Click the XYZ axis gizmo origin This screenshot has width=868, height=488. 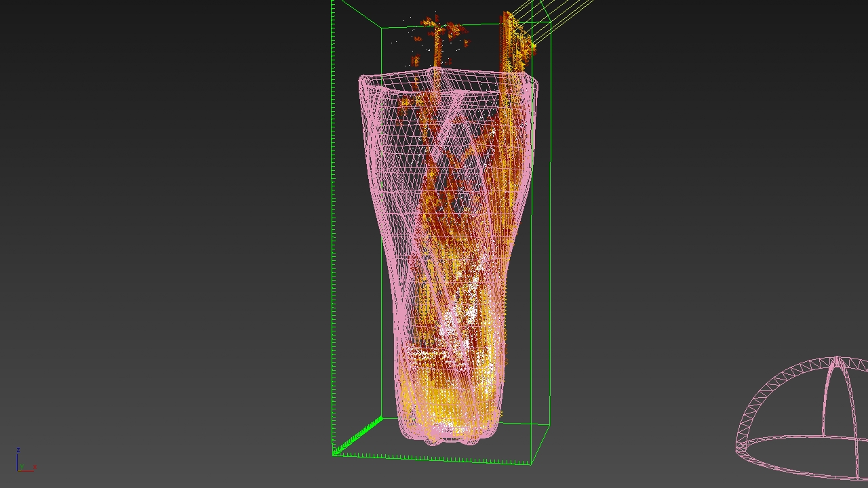(18, 469)
